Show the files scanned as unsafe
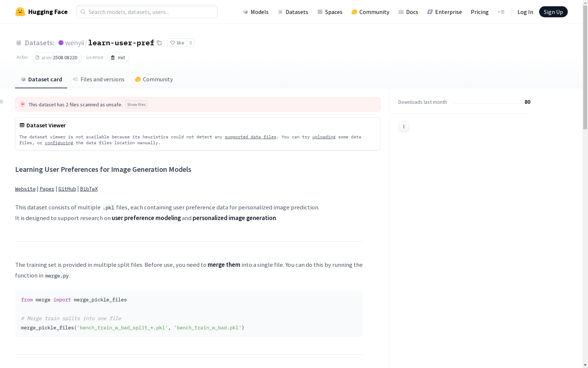Viewport: 588px width, 368px height. 136,105
